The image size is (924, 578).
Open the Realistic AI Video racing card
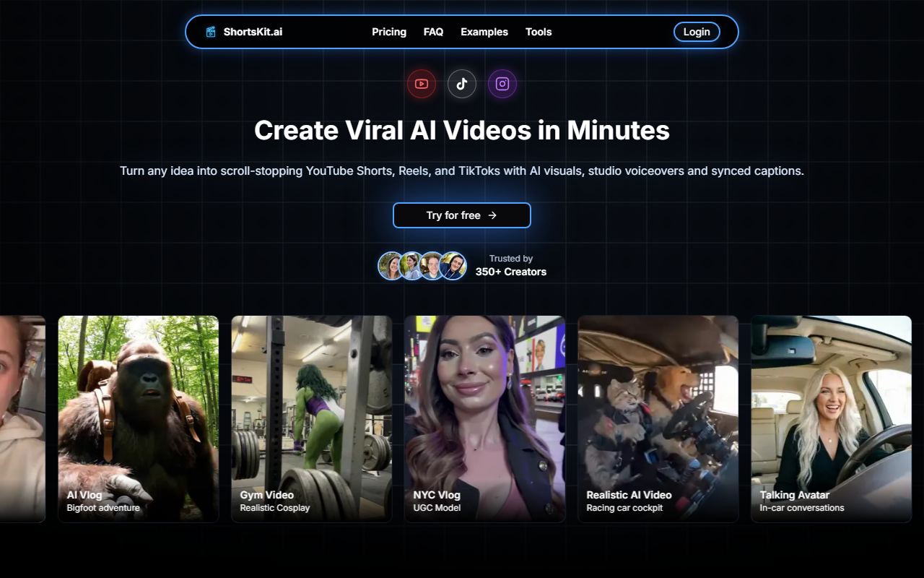click(658, 419)
